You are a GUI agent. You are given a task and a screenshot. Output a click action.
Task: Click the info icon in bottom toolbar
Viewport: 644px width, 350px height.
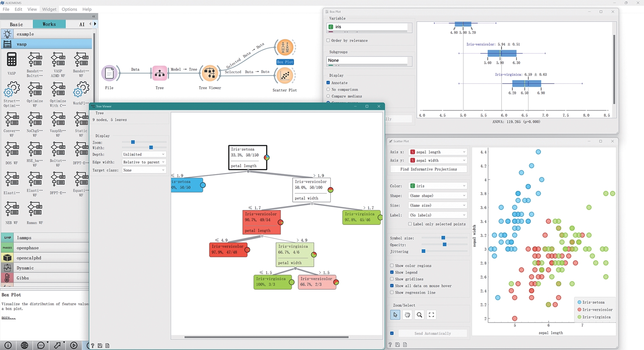8,345
